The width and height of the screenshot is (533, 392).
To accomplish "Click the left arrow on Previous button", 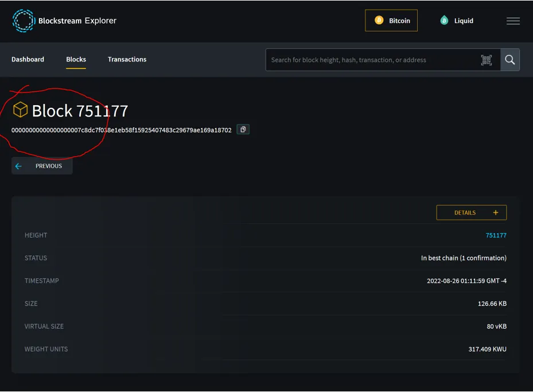I will tap(18, 165).
